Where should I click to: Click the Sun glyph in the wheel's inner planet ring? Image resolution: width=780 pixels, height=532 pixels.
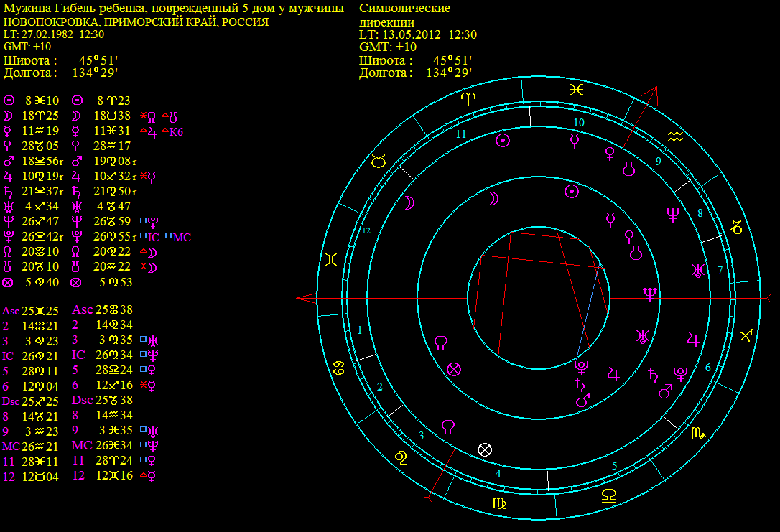tap(572, 192)
